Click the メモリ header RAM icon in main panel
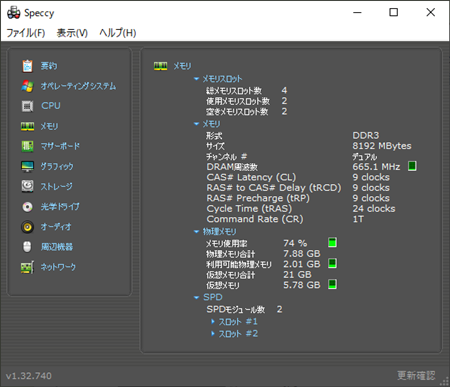This screenshot has width=450, height=387. click(x=160, y=66)
